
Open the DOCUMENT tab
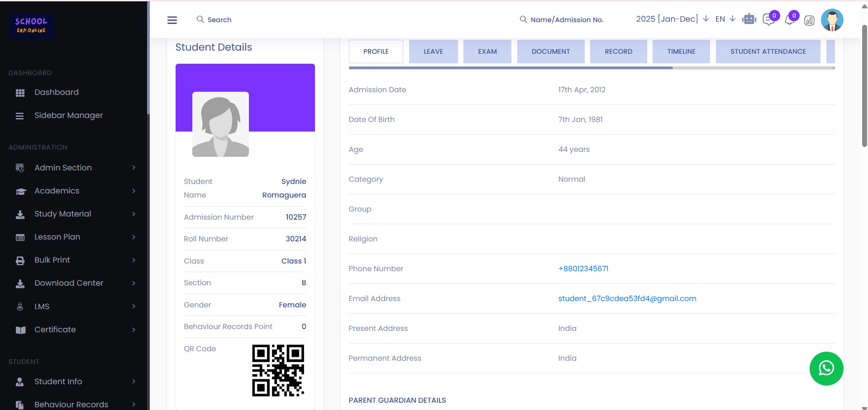pos(551,51)
